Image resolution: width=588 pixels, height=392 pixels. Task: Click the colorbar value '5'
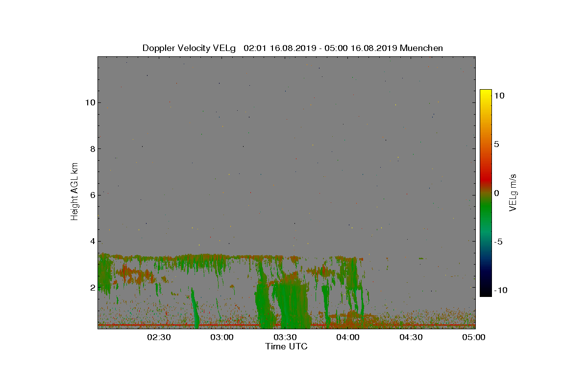tap(496, 145)
